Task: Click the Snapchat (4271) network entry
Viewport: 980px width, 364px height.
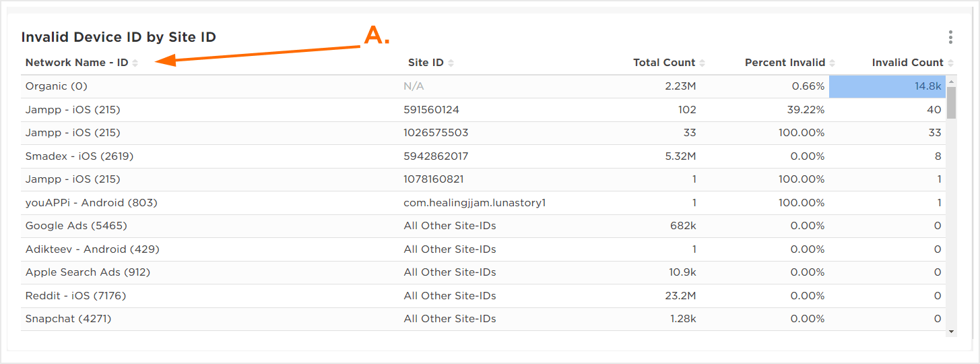Action: click(x=68, y=319)
